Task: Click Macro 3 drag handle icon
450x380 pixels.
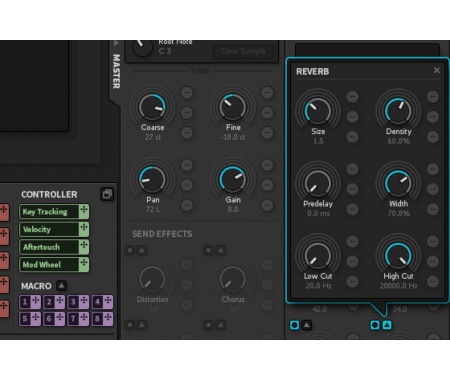Action: (84, 302)
